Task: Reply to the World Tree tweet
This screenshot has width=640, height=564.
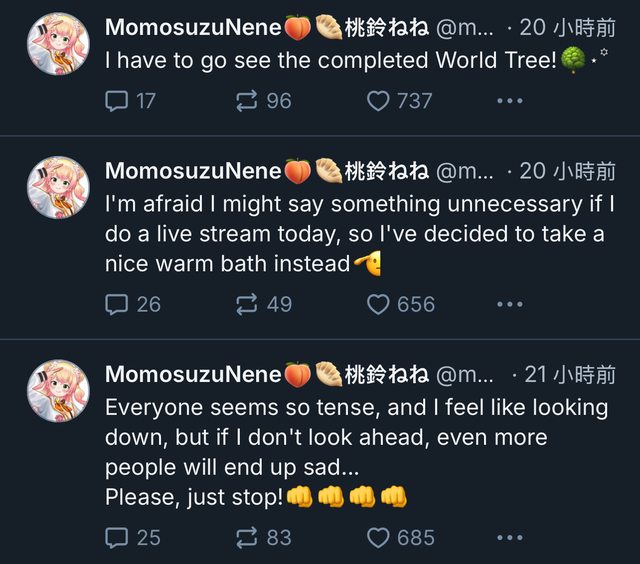Action: [x=117, y=100]
